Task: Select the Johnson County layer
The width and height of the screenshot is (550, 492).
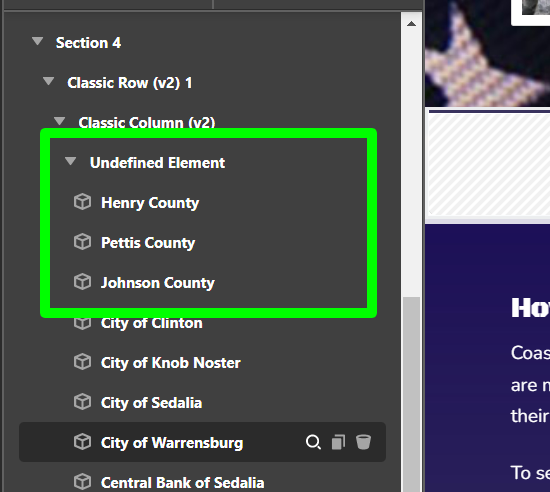Action: [157, 283]
